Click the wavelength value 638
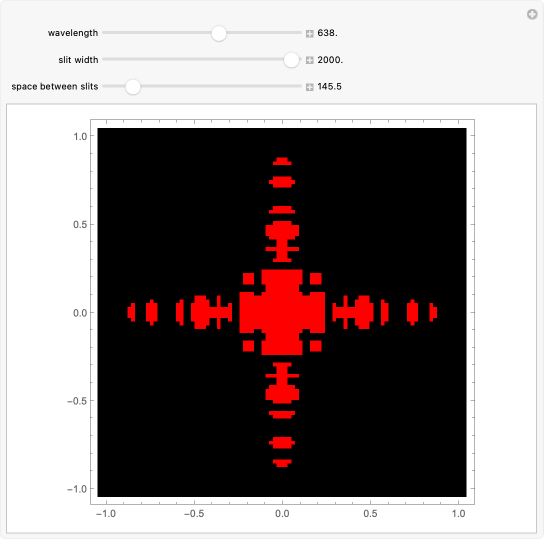 point(327,33)
